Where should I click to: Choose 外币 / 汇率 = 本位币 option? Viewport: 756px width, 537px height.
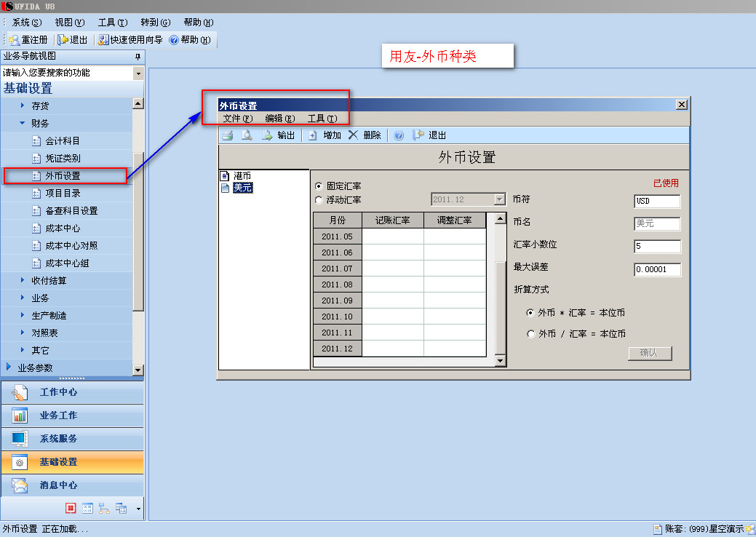tap(530, 334)
